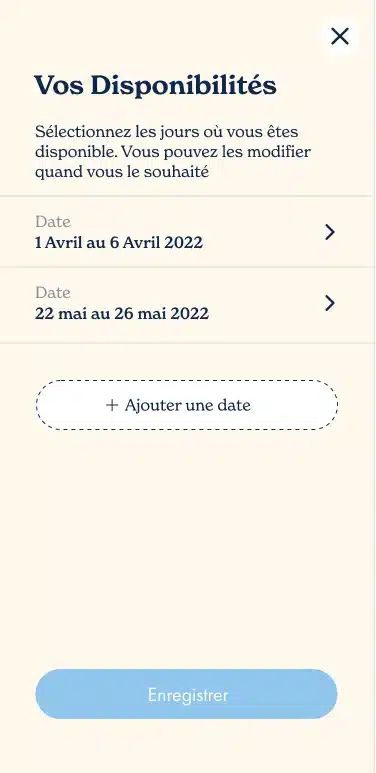
Task: Click the Ajouter une date label text
Action: (x=187, y=405)
